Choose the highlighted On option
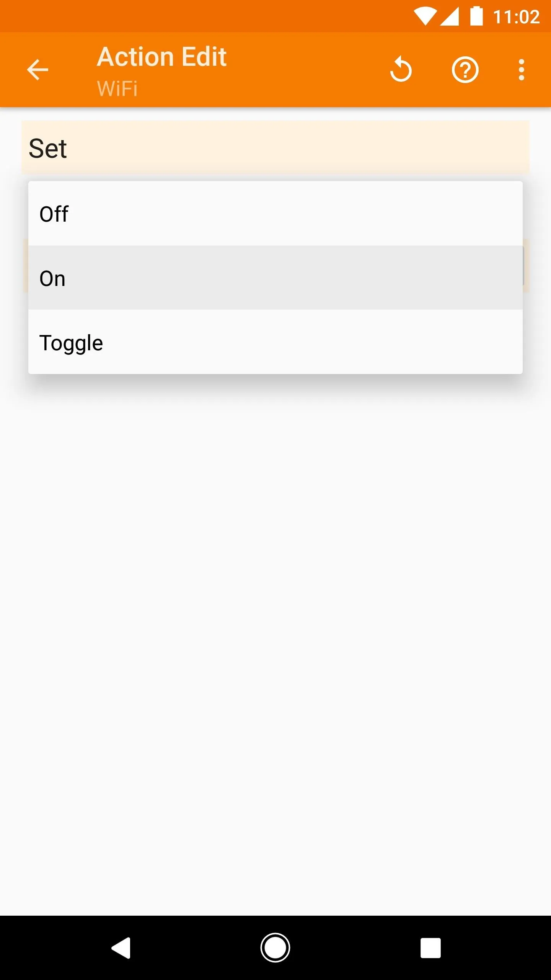The image size is (551, 980). click(x=275, y=278)
